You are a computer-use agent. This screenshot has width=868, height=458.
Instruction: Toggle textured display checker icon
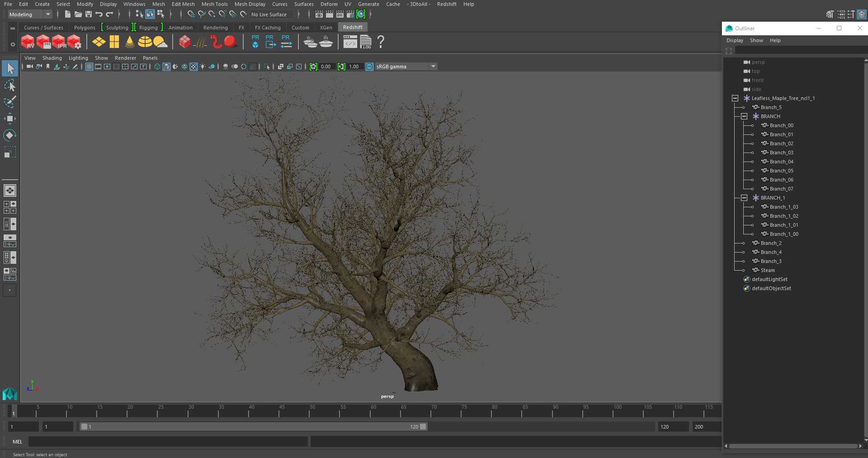coord(193,67)
